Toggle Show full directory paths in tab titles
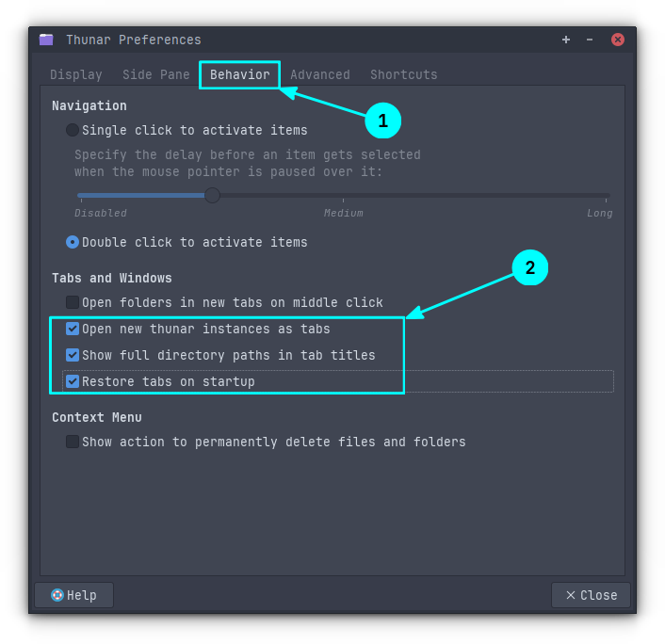This screenshot has height=644, width=665. coord(73,355)
